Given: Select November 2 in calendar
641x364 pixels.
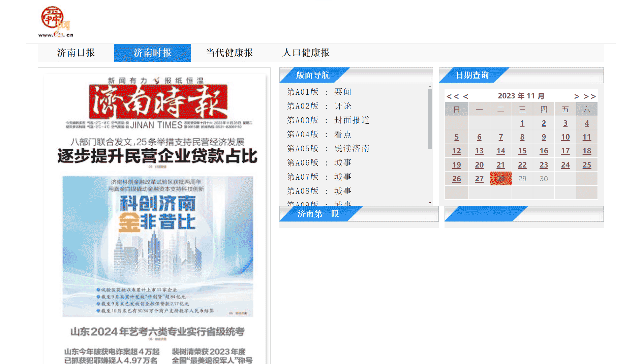Looking at the screenshot, I should pos(544,123).
